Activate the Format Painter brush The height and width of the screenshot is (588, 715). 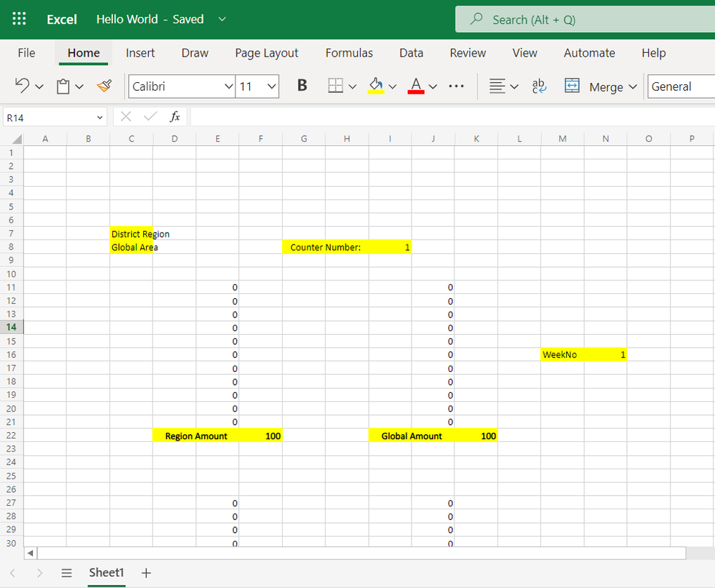(104, 86)
